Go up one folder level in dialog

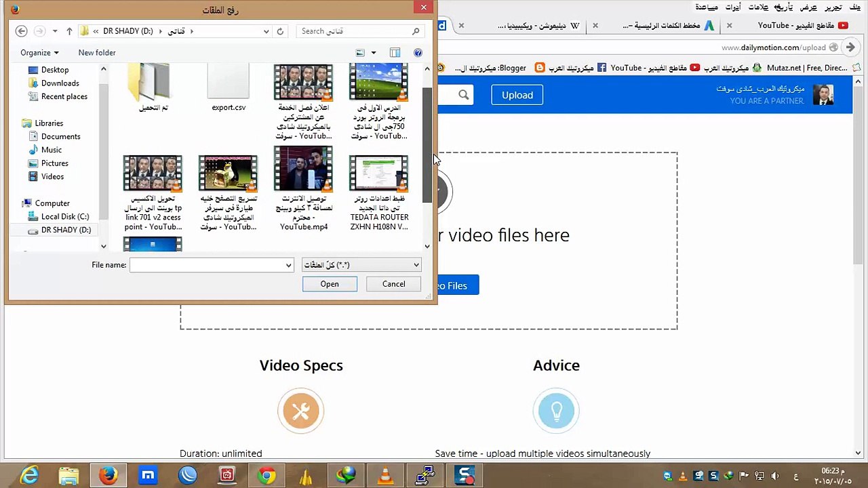[69, 31]
